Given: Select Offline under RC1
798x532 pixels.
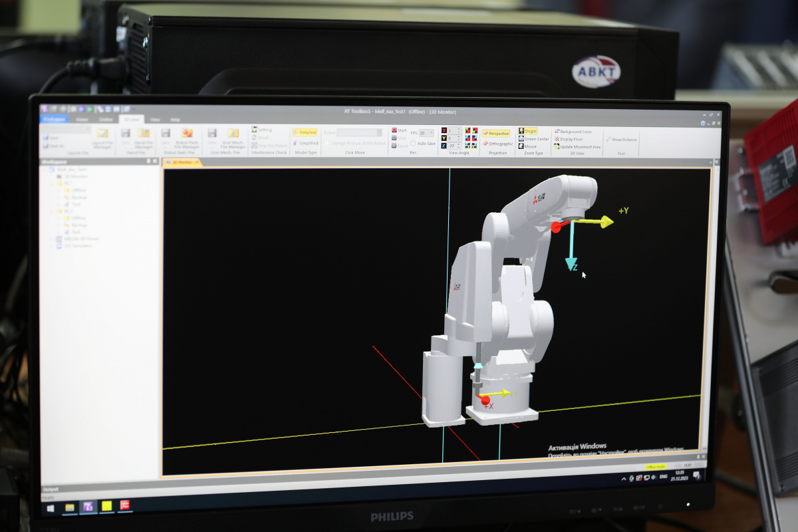Looking at the screenshot, I should [x=76, y=190].
